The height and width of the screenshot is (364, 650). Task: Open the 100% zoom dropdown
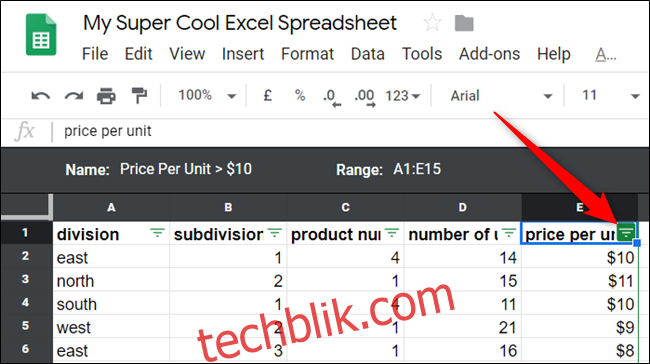(207, 96)
